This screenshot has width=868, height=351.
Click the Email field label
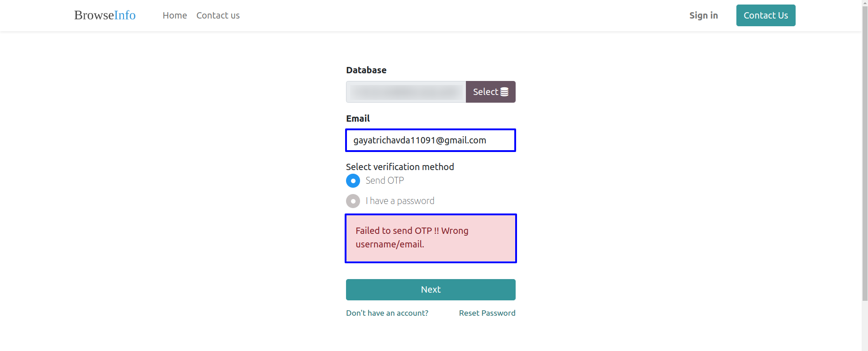(x=358, y=119)
